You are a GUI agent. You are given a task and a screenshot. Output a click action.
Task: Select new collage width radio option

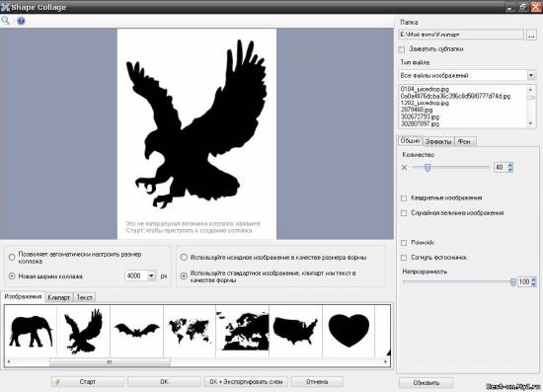click(x=12, y=276)
